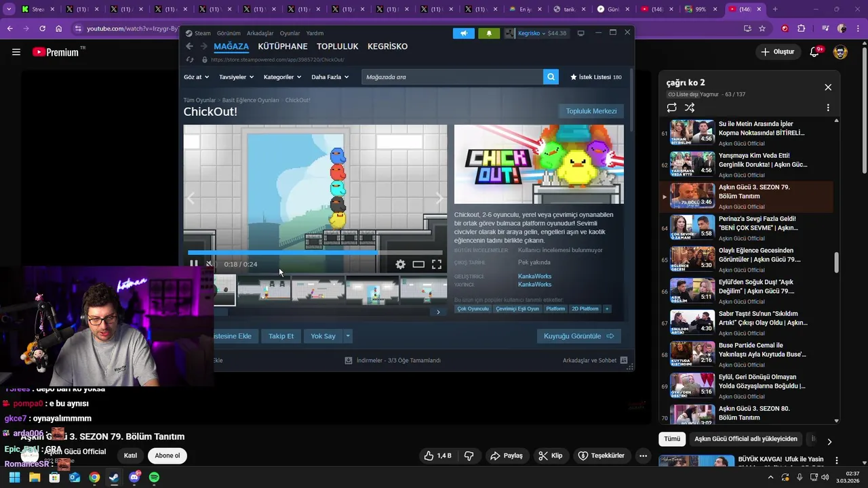Switch to TOPLULUK tab

(337, 46)
